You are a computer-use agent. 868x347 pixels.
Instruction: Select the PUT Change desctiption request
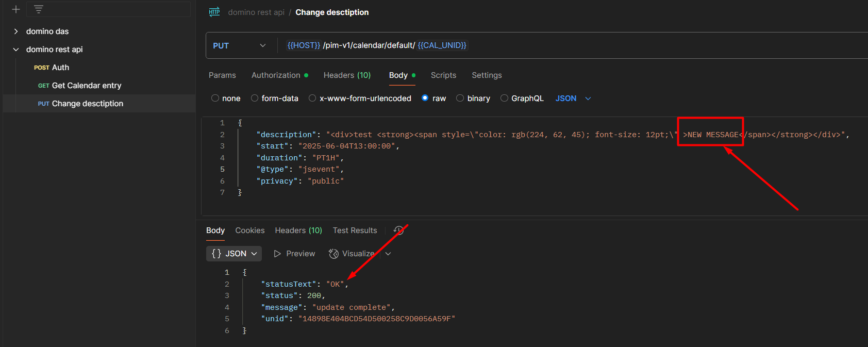click(x=99, y=104)
